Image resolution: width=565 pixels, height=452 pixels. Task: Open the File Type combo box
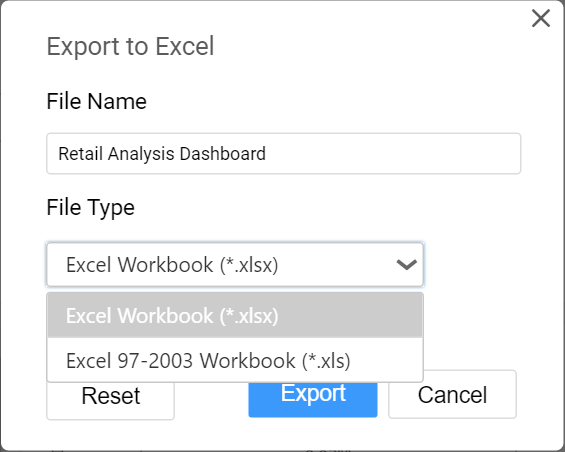coord(235,265)
